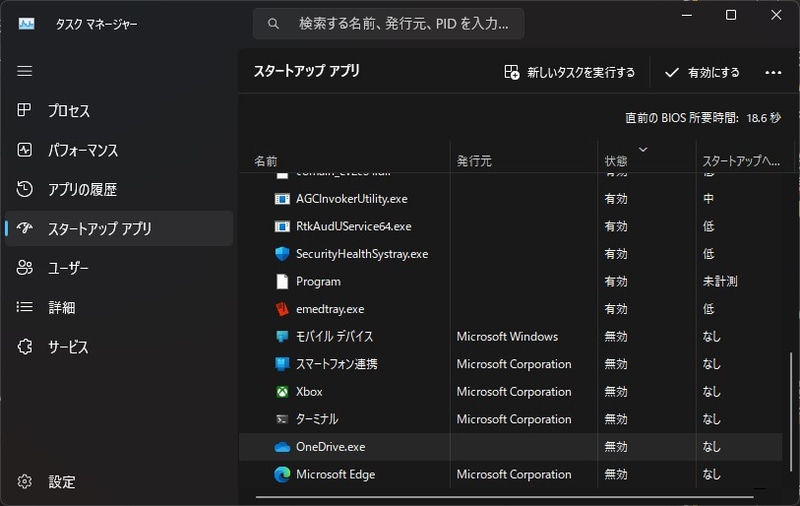Image resolution: width=800 pixels, height=506 pixels.
Task: Click the プロセス sidebar icon
Action: pos(24,110)
